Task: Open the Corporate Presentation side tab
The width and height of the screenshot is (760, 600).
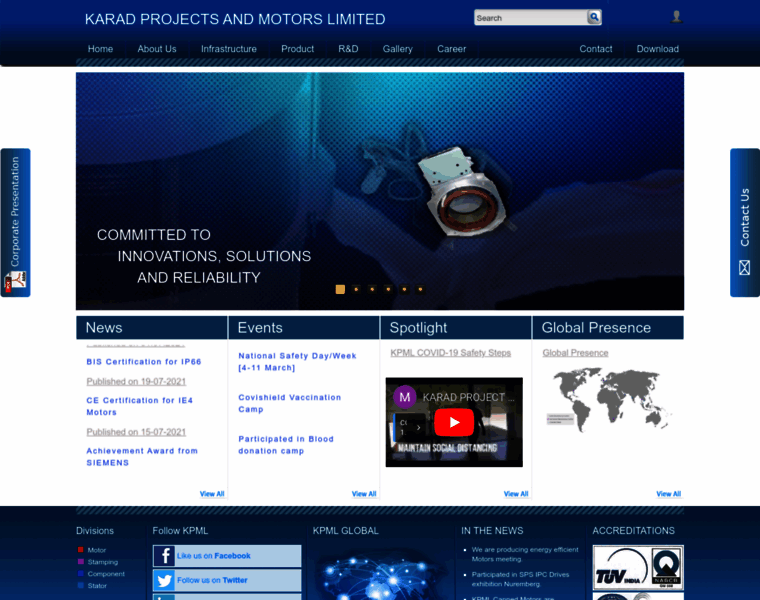Action: point(16,222)
